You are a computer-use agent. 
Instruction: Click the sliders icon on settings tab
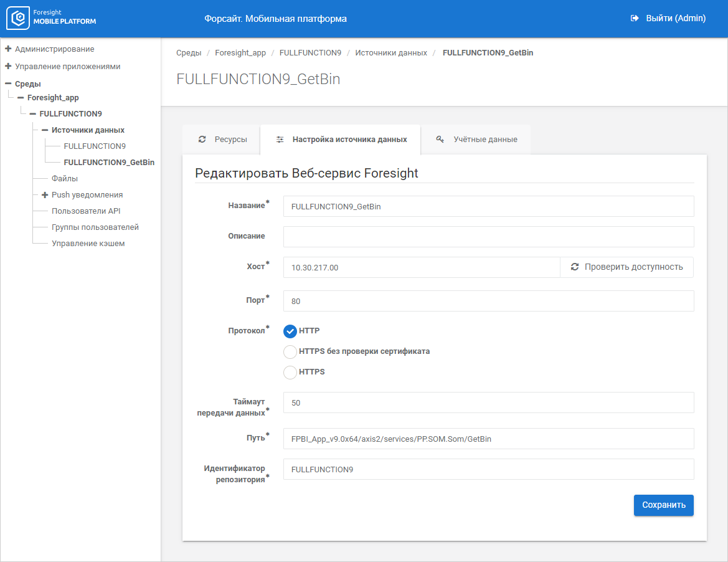coord(280,140)
